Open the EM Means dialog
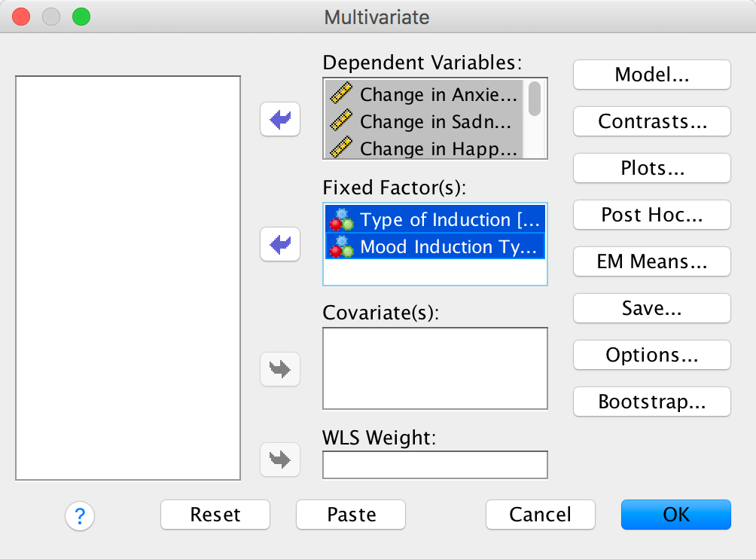Screen dimensions: 756x559 click(x=652, y=261)
